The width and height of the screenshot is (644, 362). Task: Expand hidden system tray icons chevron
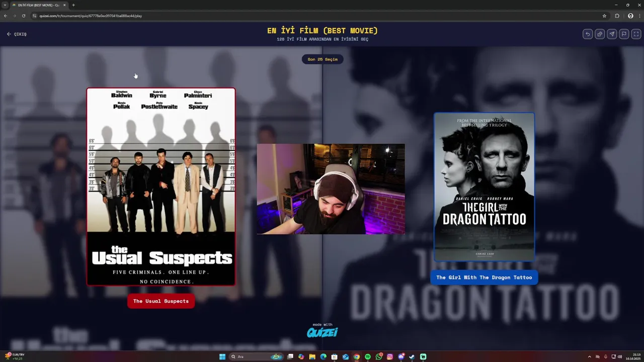(x=589, y=357)
